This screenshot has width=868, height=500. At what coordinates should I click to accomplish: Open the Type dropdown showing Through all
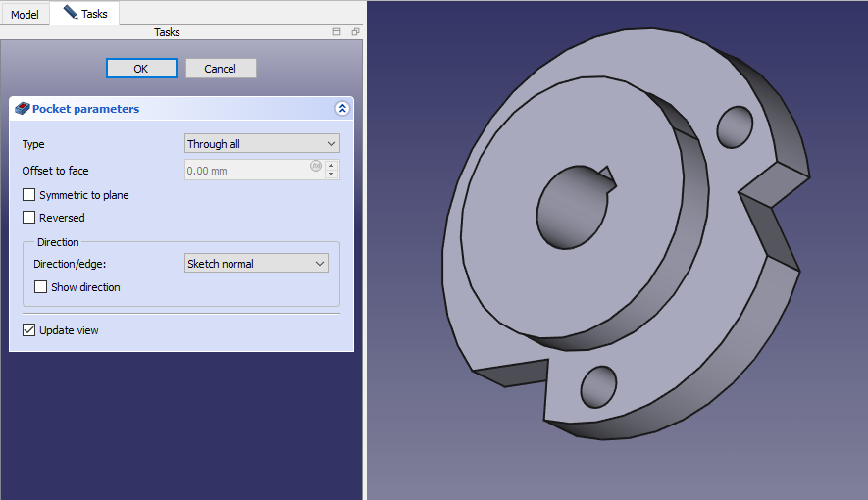262,144
